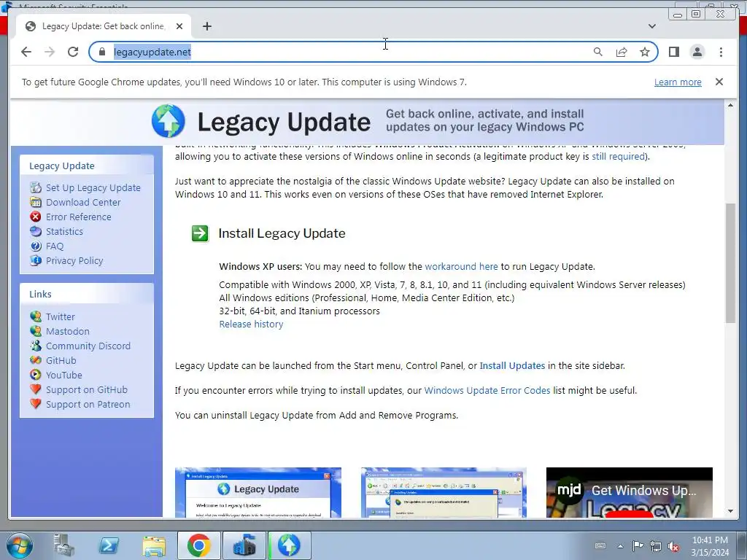Play the mjd Get Windows Up video thumbnail

(630, 492)
